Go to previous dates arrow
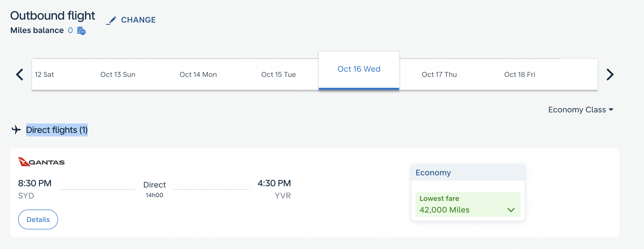 coord(20,74)
